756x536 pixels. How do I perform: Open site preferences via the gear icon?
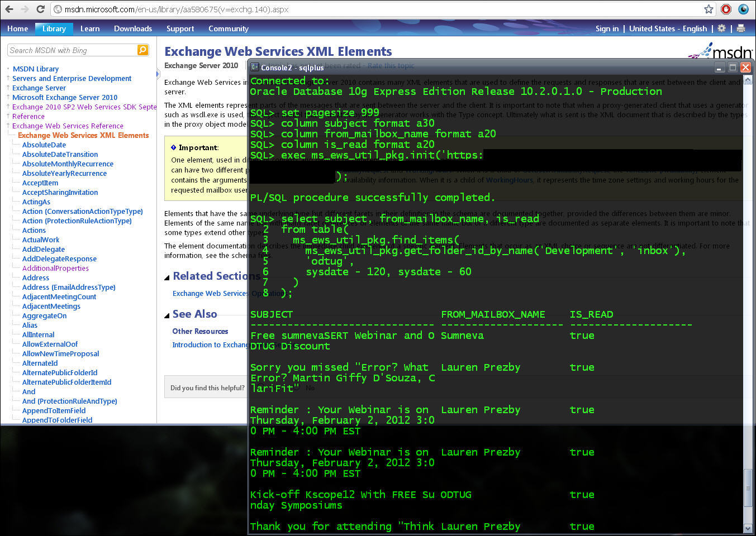722,28
